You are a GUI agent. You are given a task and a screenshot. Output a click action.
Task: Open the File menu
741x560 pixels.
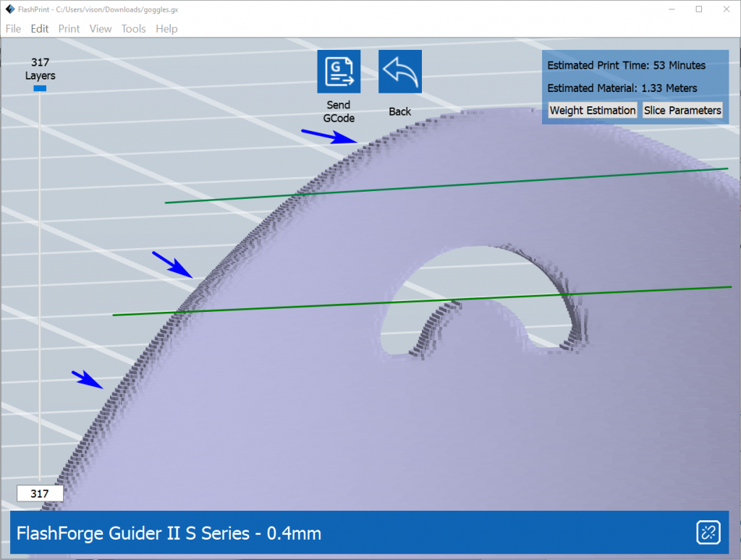[x=13, y=29]
